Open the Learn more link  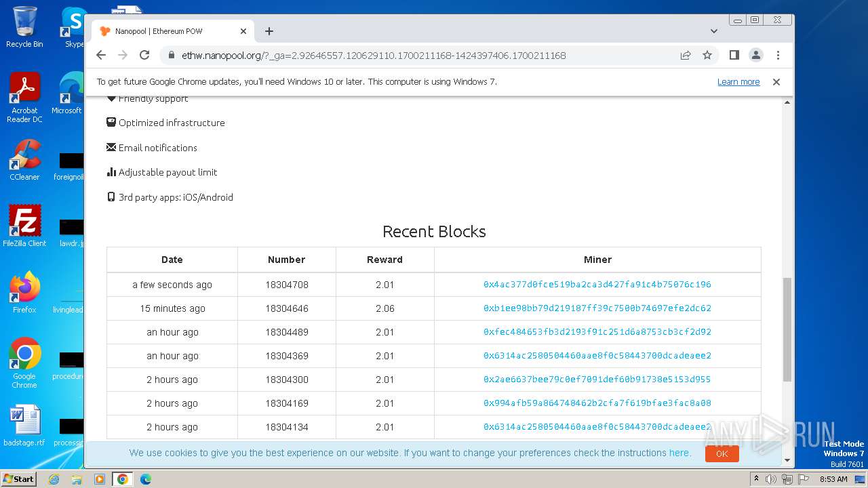coord(738,81)
